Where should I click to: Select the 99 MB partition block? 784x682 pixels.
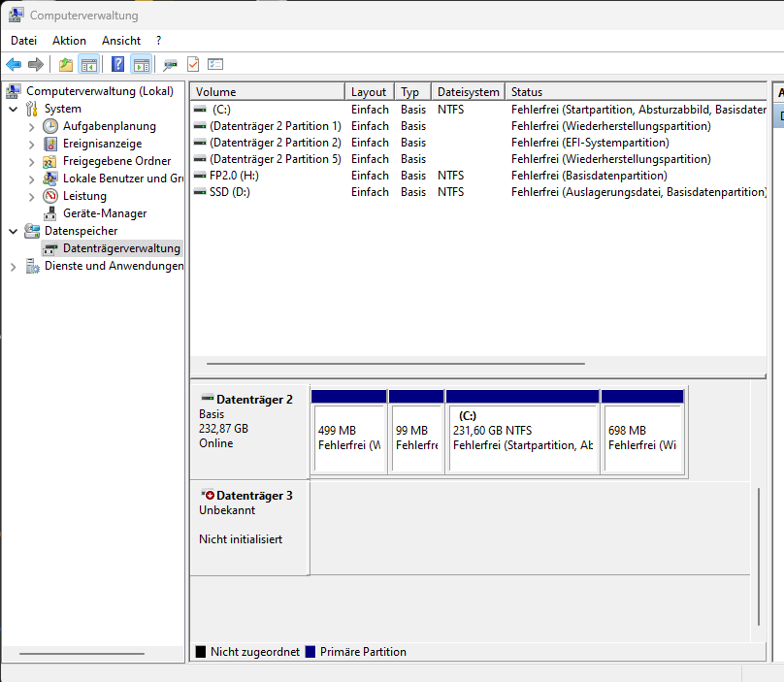tap(416, 433)
